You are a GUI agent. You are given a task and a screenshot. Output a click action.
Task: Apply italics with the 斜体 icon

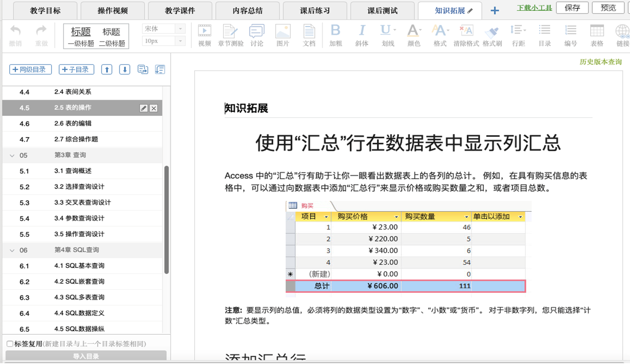(362, 35)
